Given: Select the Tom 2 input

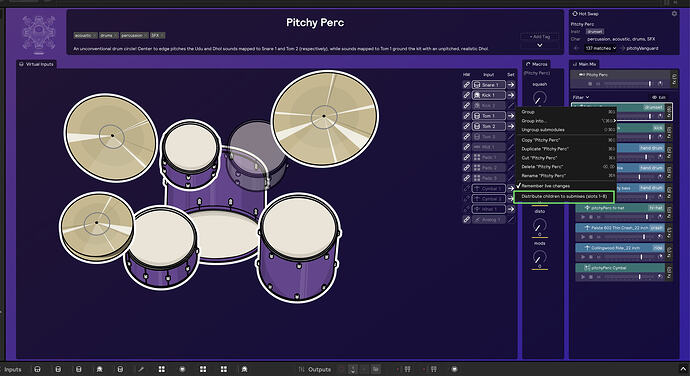Looking at the screenshot, I should pos(488,126).
